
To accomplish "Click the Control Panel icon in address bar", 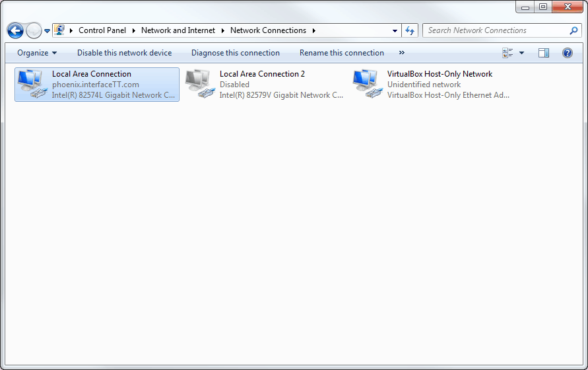I will (x=59, y=30).
